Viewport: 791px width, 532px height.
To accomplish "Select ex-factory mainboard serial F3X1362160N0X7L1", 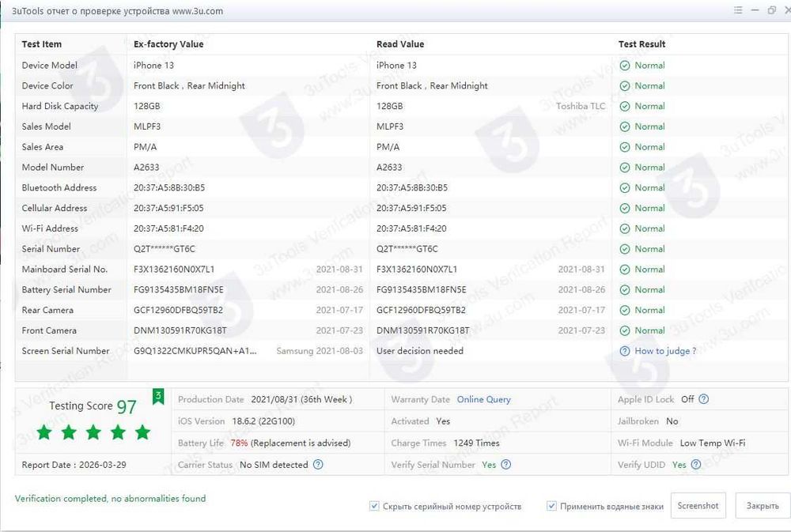I will (x=174, y=270).
